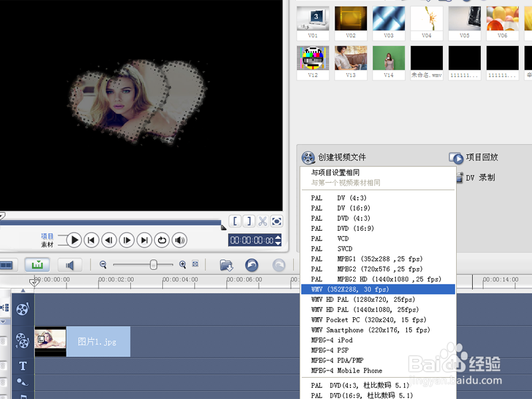This screenshot has width=532, height=399.
Task: Choose MPEG-4 PSP format
Action: [x=378, y=350]
